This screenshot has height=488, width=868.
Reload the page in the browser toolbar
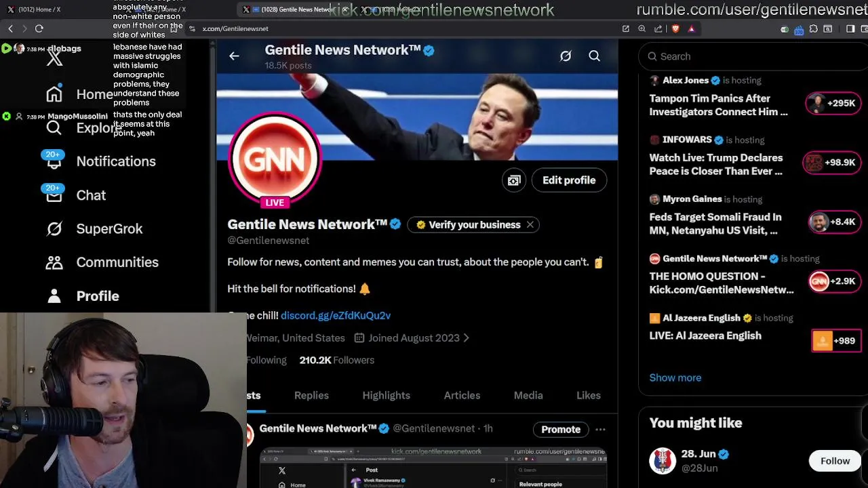coord(39,28)
